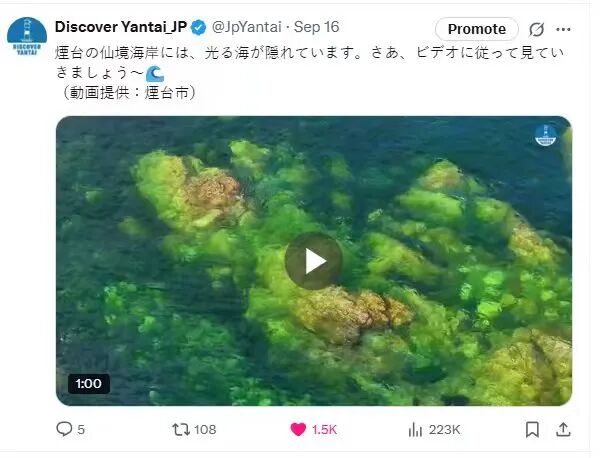
Task: Repost using the retweet arrows icon
Action: [x=181, y=429]
